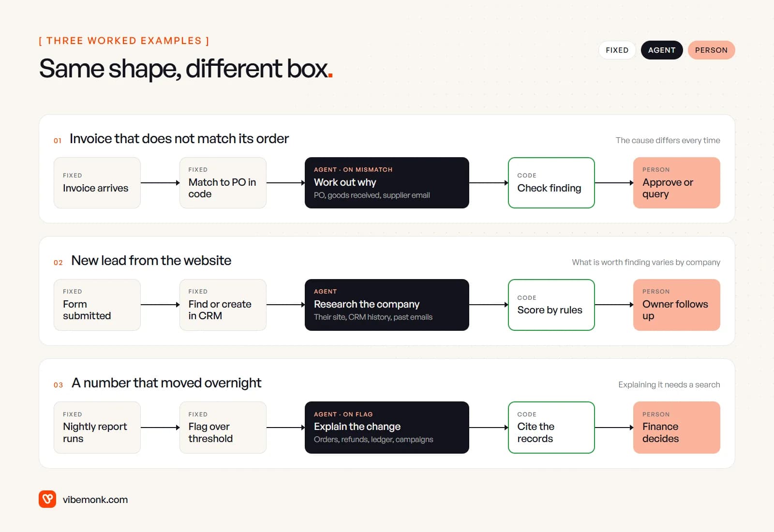Click the "Cite the records" code box
774x532 pixels.
[551, 428]
